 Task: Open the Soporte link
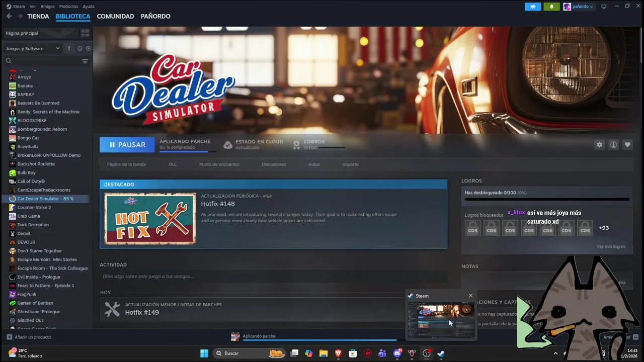point(351,164)
